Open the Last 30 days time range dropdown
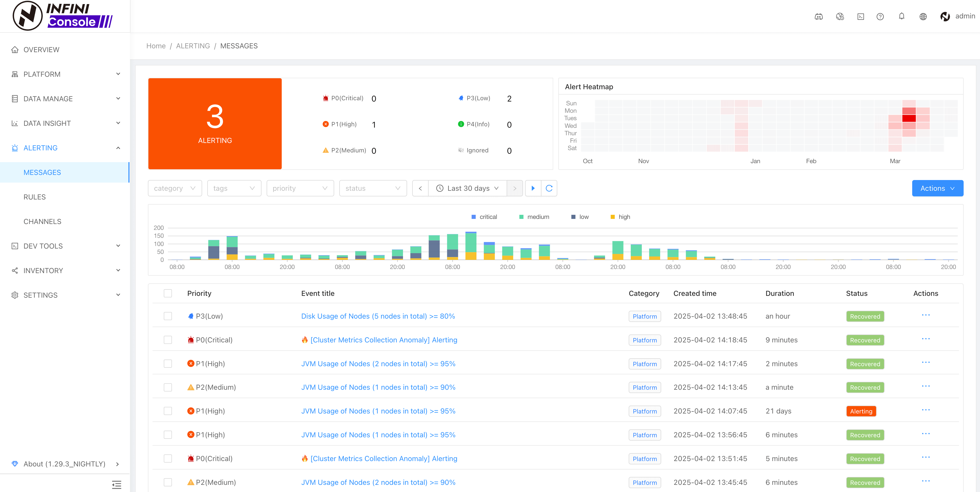The height and width of the screenshot is (492, 980). [467, 188]
